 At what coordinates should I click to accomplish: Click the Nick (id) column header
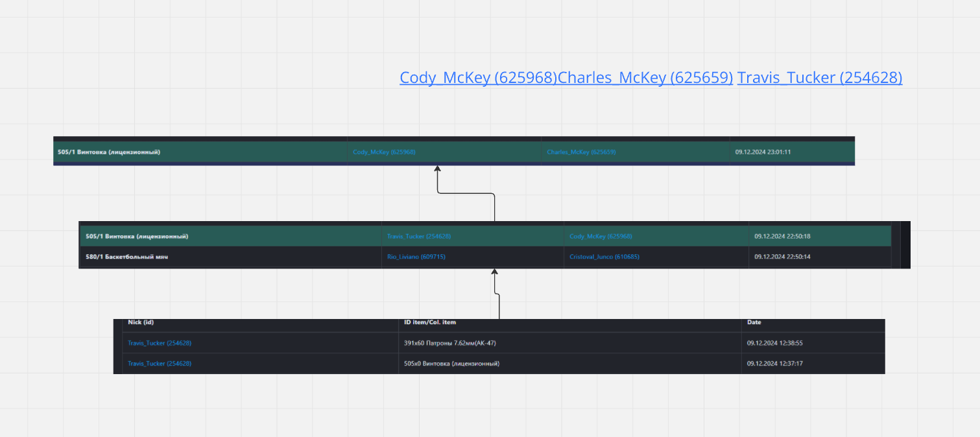point(141,322)
